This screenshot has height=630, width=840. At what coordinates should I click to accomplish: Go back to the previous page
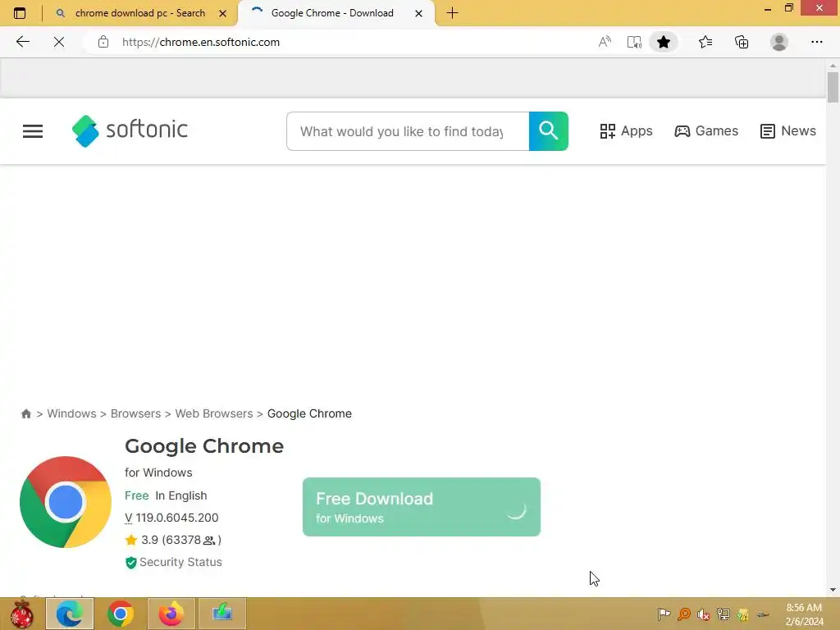(23, 42)
